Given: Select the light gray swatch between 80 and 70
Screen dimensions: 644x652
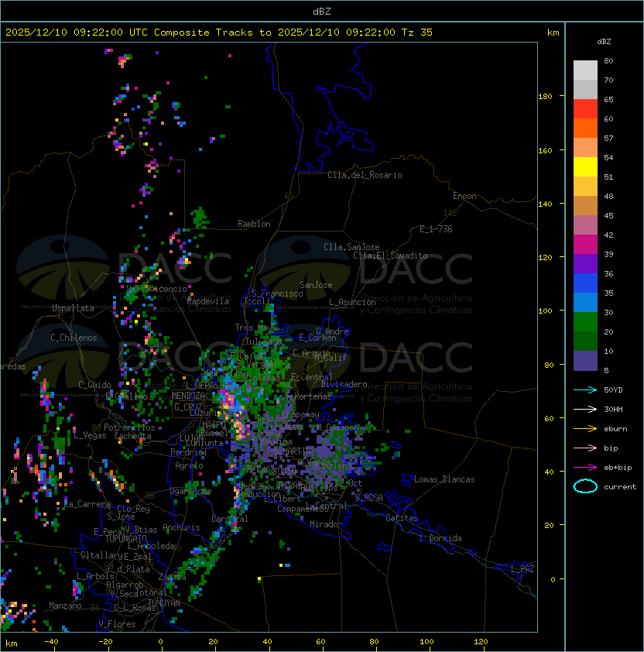Looking at the screenshot, I should pos(585,70).
